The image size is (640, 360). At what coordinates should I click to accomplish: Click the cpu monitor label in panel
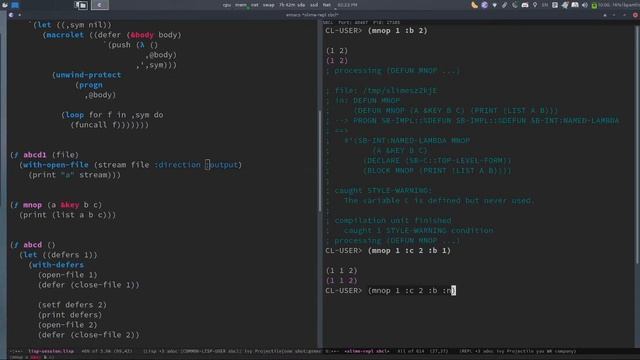pos(227,5)
